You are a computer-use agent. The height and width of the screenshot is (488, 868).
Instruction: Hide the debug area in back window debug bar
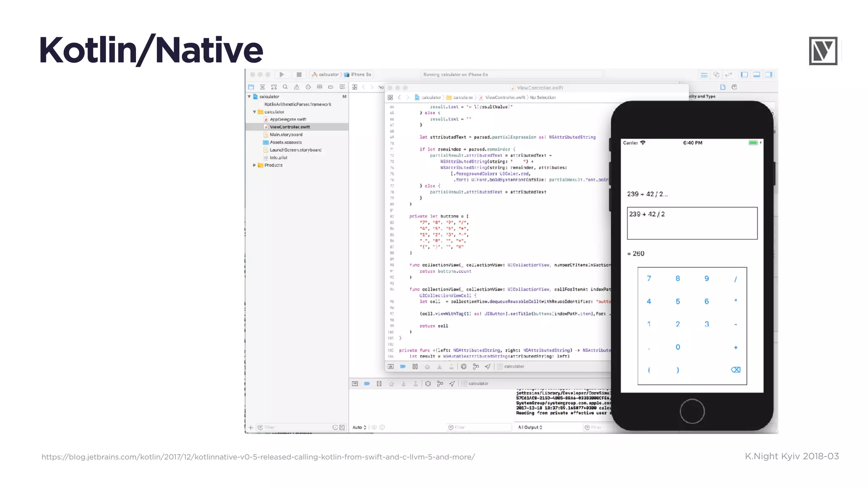[355, 383]
